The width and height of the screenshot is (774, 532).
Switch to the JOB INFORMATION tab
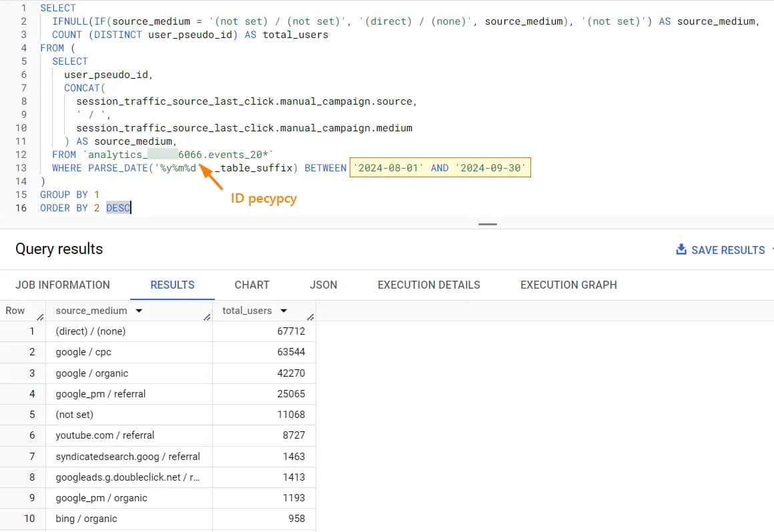63,285
